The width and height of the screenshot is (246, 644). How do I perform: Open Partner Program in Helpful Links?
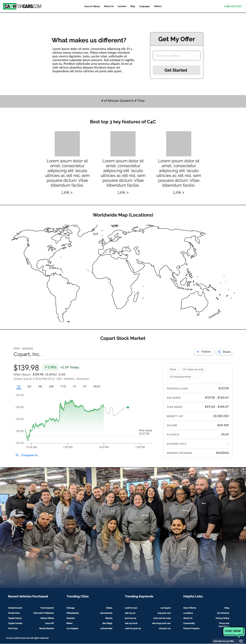point(191,628)
